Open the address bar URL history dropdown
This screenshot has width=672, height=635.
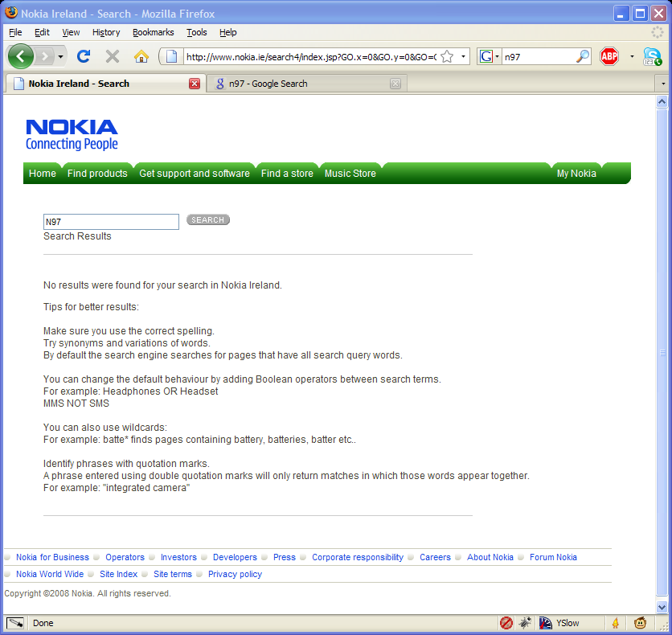coord(463,56)
